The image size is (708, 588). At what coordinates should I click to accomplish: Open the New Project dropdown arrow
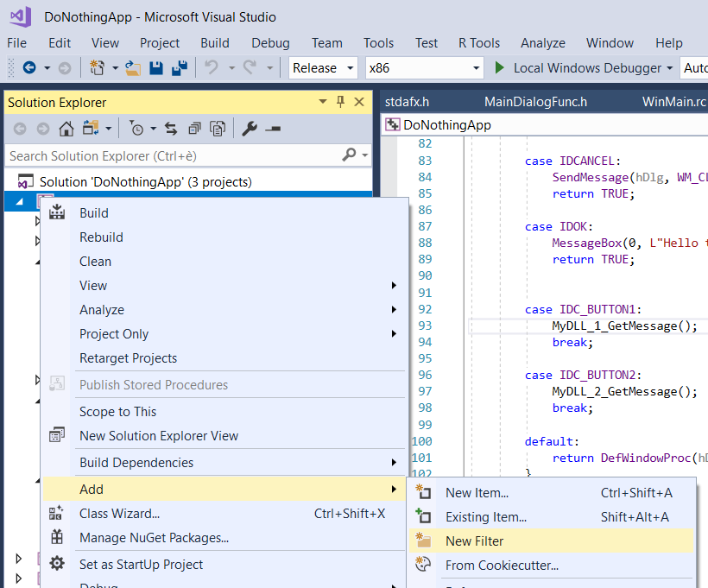coord(115,68)
